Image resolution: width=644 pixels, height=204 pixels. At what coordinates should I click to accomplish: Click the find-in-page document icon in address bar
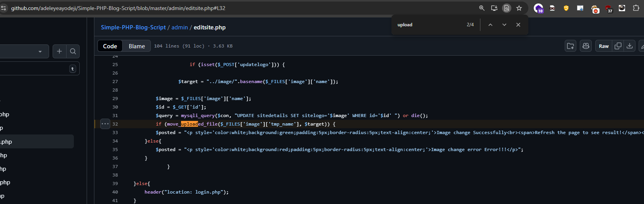[506, 8]
